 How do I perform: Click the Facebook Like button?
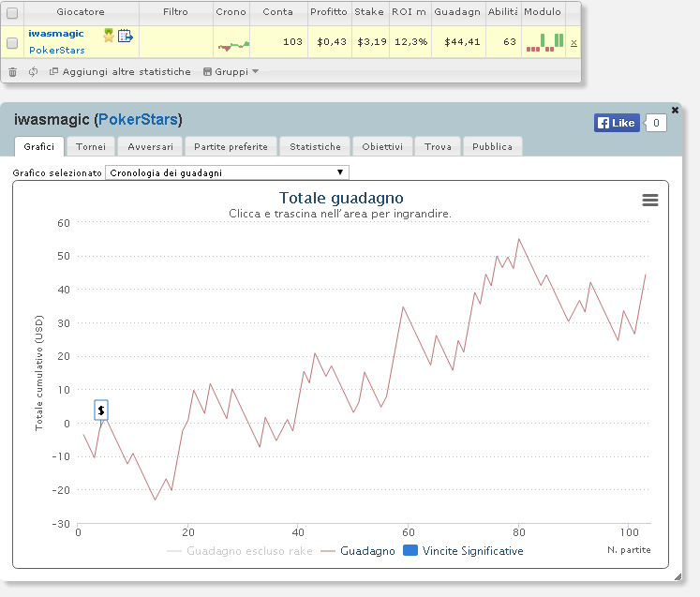coord(617,123)
